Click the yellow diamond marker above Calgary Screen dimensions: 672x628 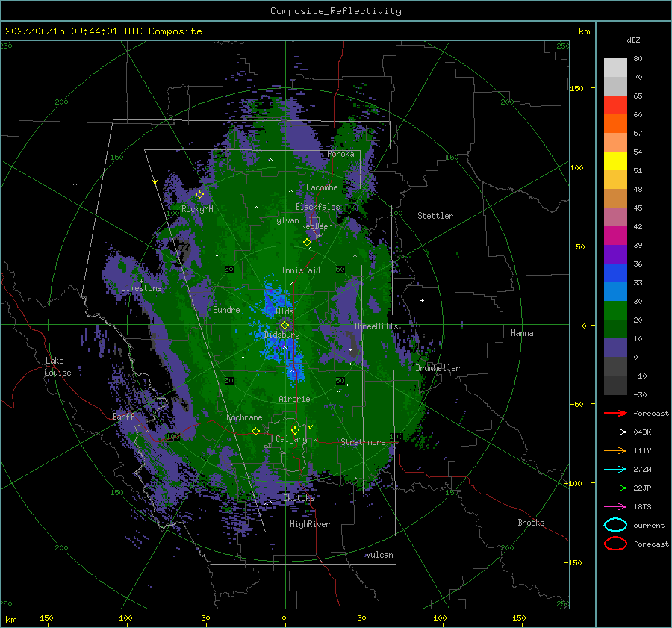(x=295, y=430)
